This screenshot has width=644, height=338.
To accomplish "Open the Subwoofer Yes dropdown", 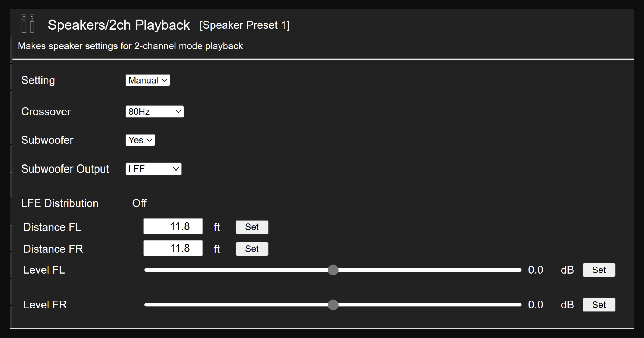I will (140, 140).
